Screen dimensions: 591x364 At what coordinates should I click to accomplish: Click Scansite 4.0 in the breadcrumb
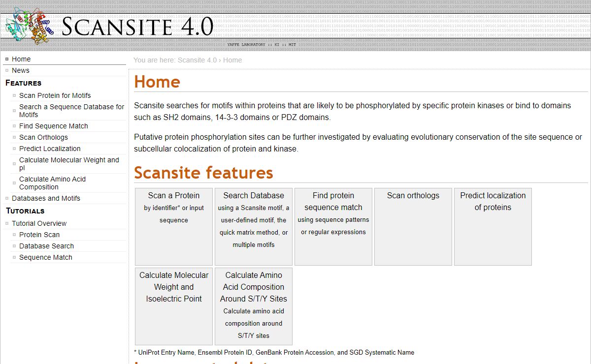pos(197,60)
